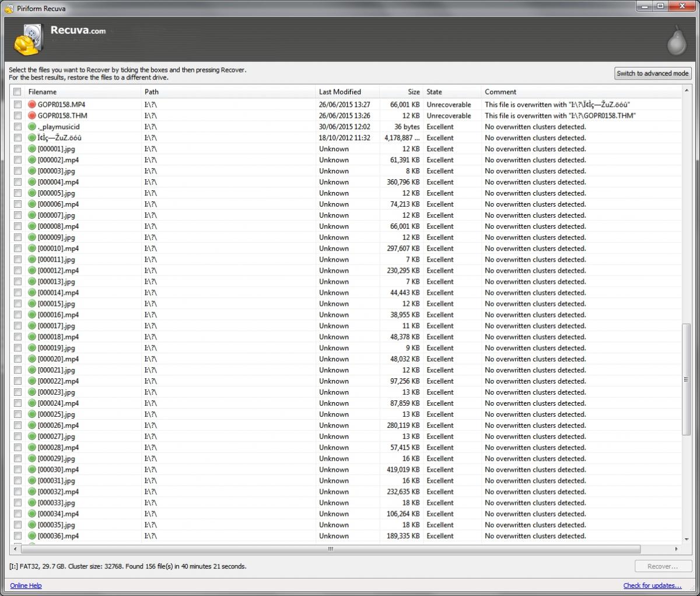Click green status icon for [000020].mp4
The height and width of the screenshot is (596, 700).
(32, 359)
